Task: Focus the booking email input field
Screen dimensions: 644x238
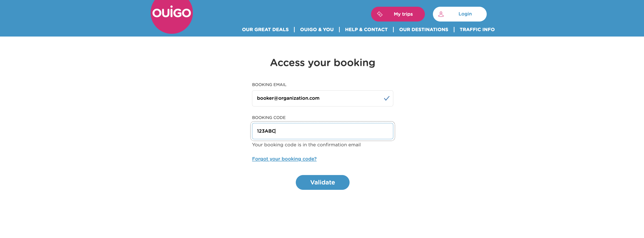Action: [x=318, y=99]
